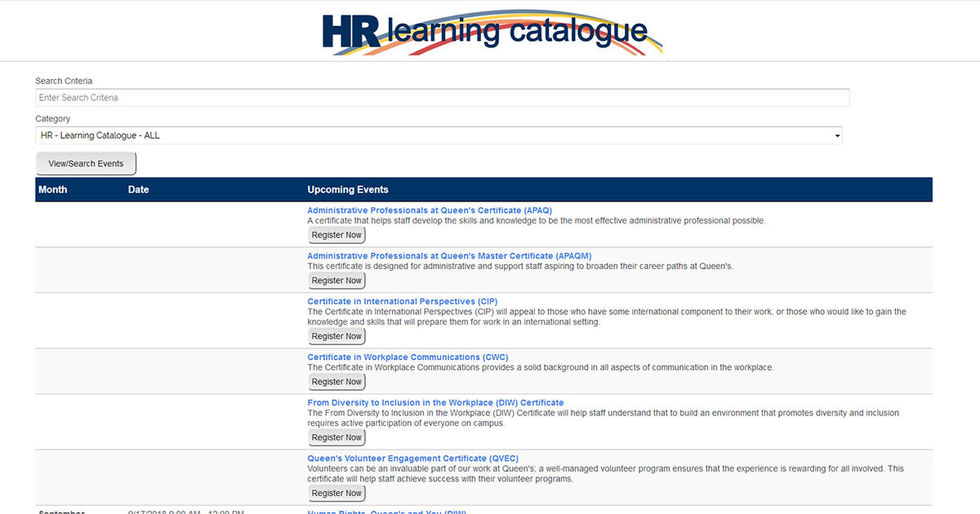980x514 pixels.
Task: Register Now for the APAQM Master Certificate
Action: pos(336,281)
